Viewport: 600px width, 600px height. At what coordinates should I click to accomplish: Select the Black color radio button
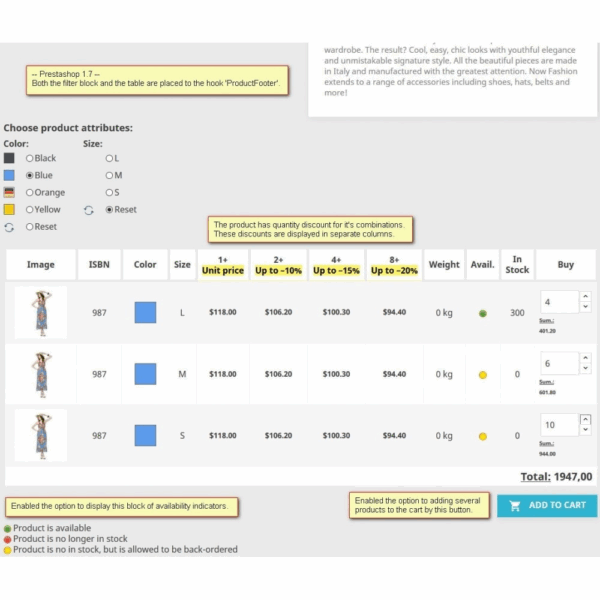coord(30,158)
